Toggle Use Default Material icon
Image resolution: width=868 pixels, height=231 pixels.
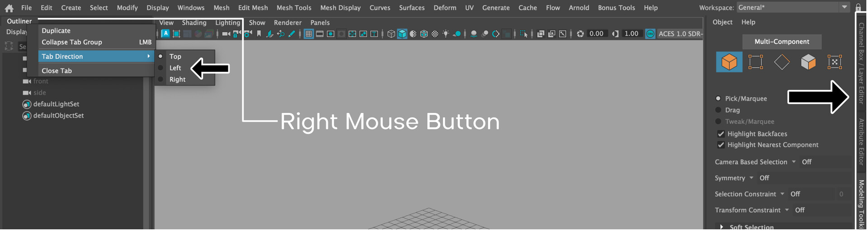tap(413, 34)
